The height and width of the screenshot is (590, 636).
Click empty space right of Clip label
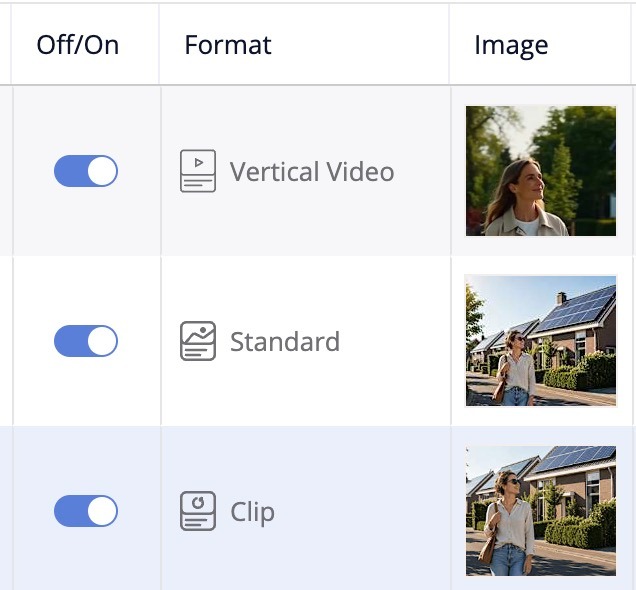click(361, 511)
